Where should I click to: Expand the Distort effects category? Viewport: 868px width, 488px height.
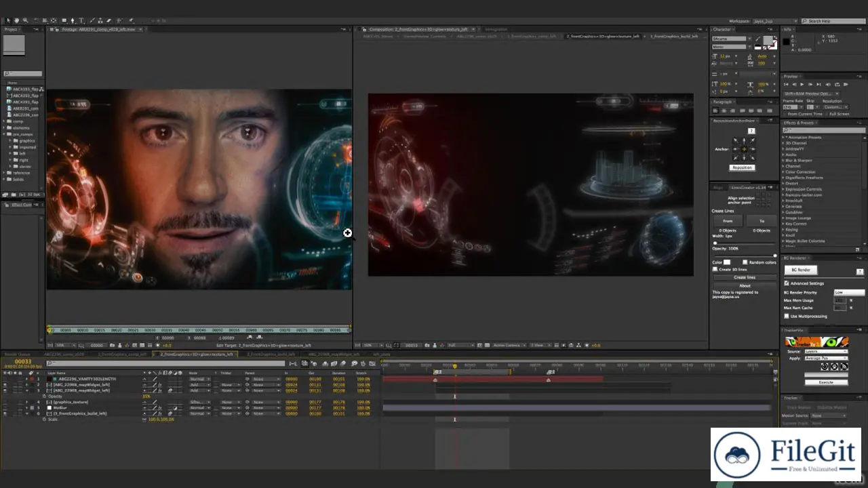tap(783, 184)
